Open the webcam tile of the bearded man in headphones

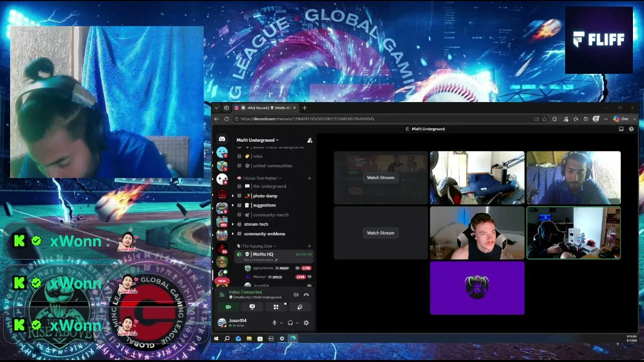(574, 177)
